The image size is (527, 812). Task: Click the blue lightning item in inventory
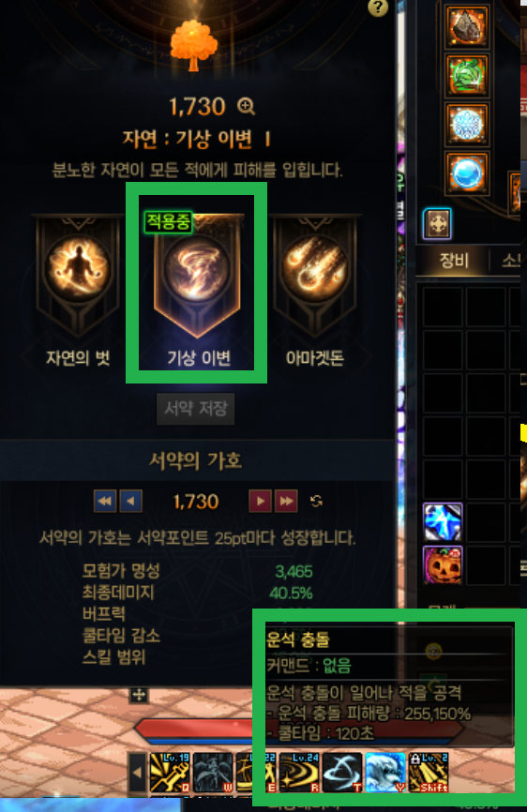443,522
